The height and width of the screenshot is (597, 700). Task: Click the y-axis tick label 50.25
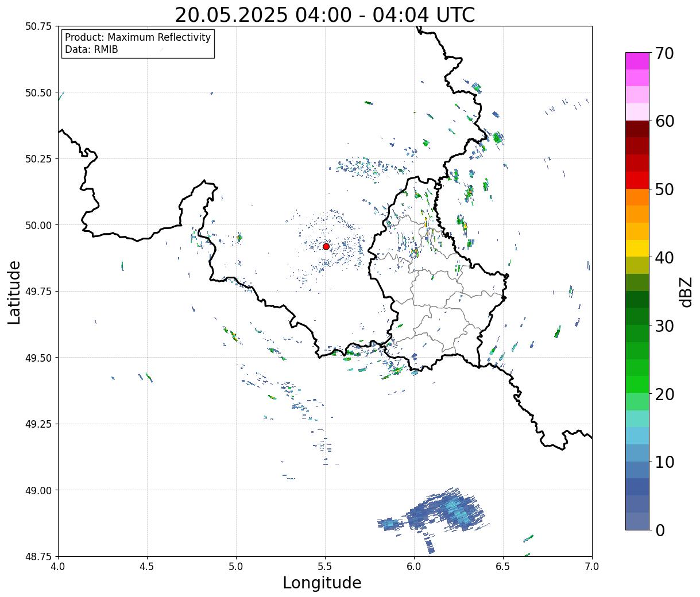[x=38, y=159]
